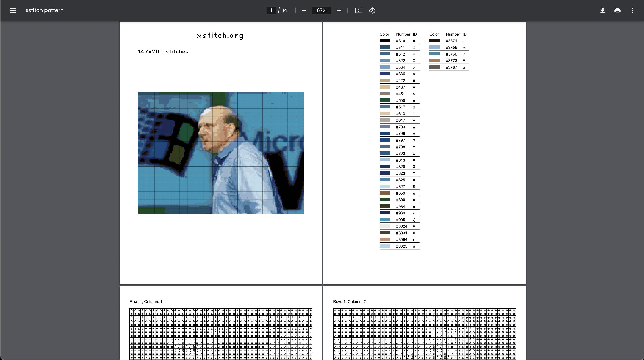The width and height of the screenshot is (644, 360).
Task: Click the triangle symbol for #869
Action: 414,193
